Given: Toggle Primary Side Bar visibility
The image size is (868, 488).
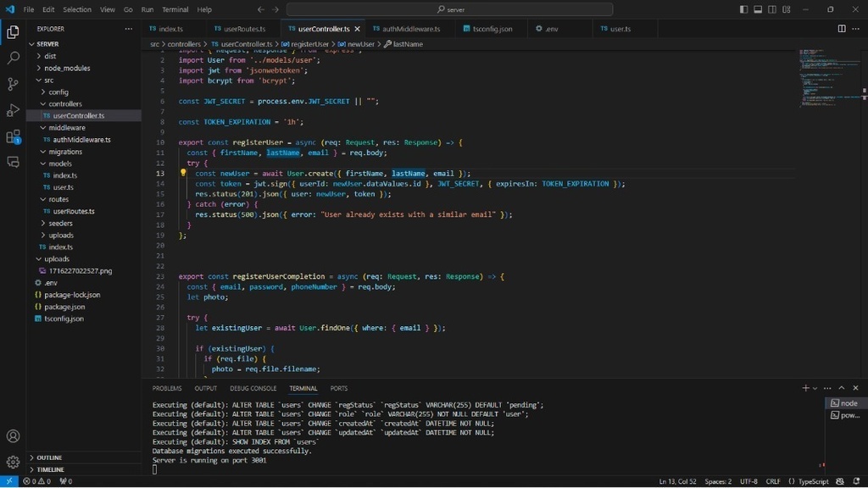Looking at the screenshot, I should point(743,9).
